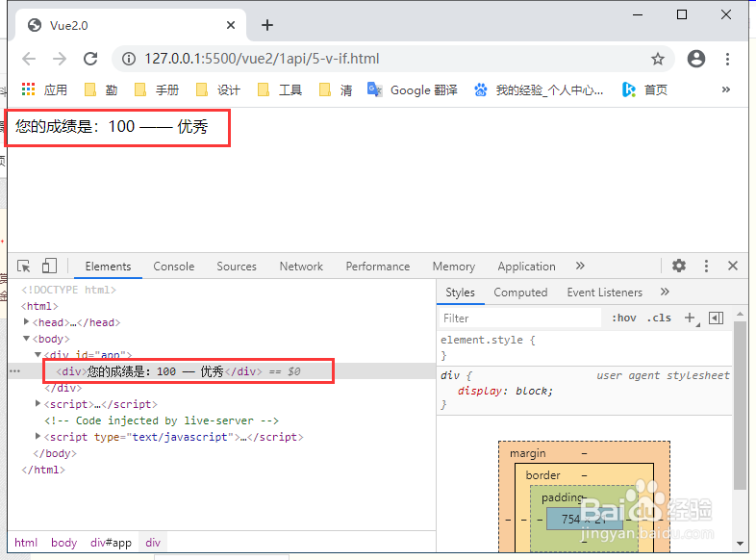Bookmark this page with the star icon
The image size is (756, 560).
pos(658,59)
